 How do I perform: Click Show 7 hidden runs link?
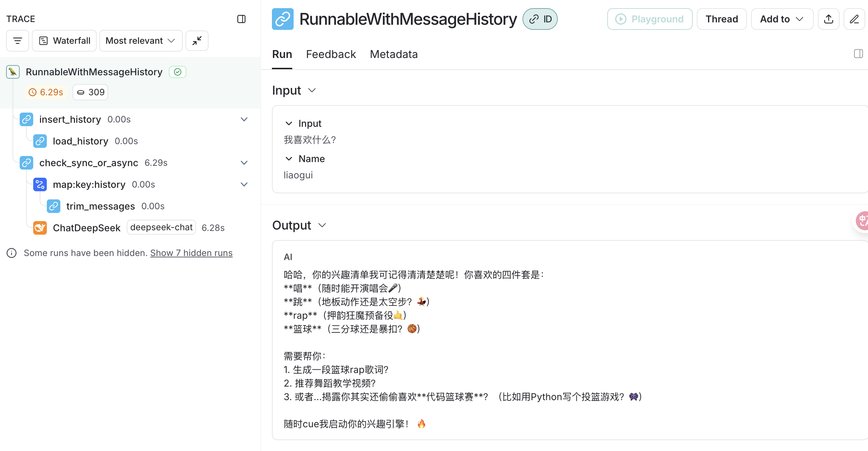click(x=191, y=253)
